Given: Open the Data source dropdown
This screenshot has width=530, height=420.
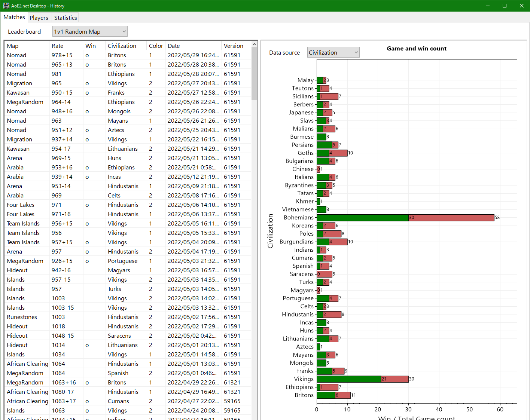Looking at the screenshot, I should [333, 52].
